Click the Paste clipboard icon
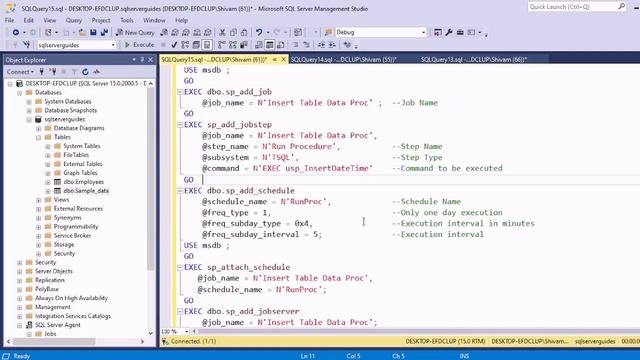This screenshot has width=640, height=360. click(x=244, y=32)
